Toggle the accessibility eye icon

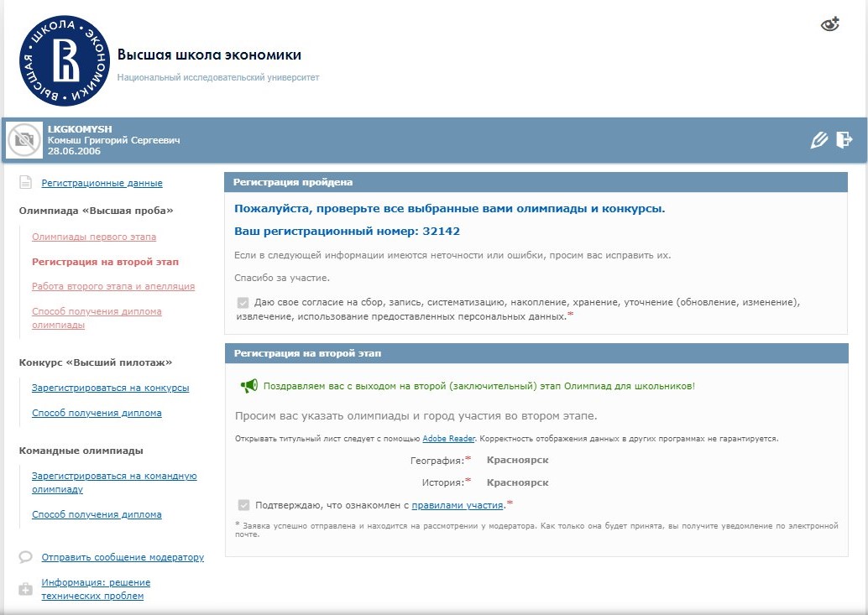click(829, 24)
